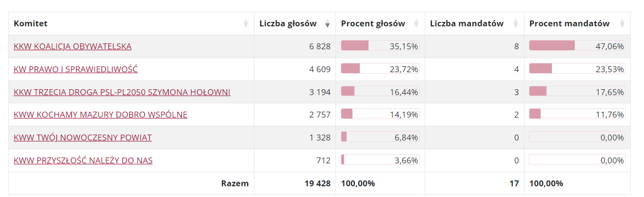The image size is (644, 197).
Task: Sort by Liczba głosów sort arrow
Action: pyautogui.click(x=327, y=23)
